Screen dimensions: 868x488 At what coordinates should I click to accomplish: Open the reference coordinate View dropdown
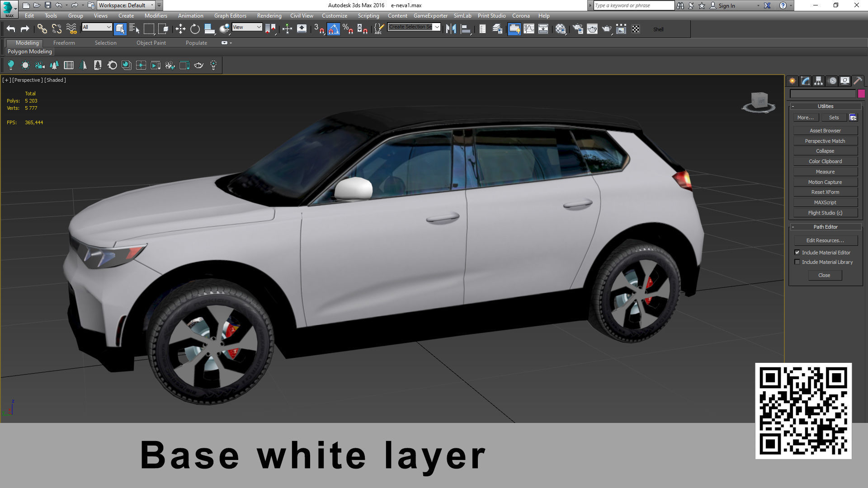[x=247, y=27]
